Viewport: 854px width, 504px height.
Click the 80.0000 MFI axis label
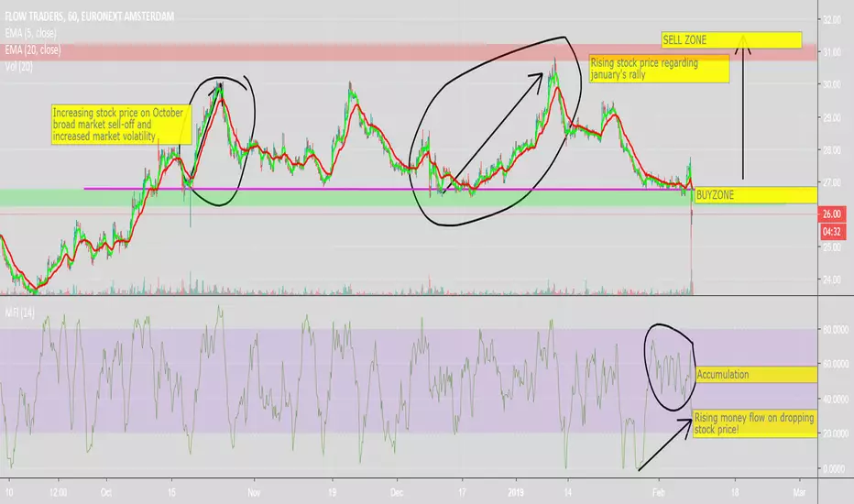pyautogui.click(x=835, y=329)
